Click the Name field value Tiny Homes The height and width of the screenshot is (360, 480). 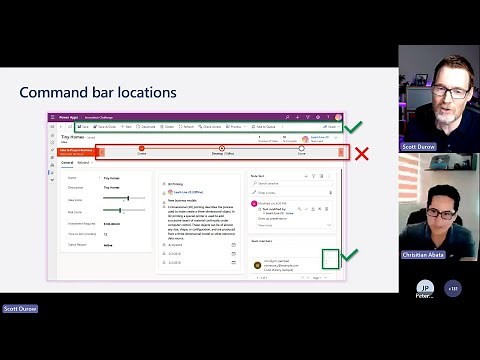[x=111, y=178]
